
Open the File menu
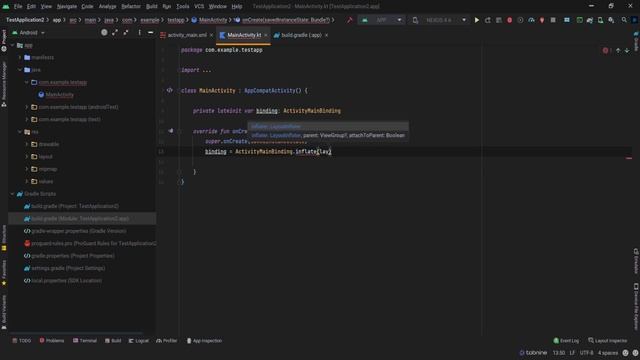[18, 7]
